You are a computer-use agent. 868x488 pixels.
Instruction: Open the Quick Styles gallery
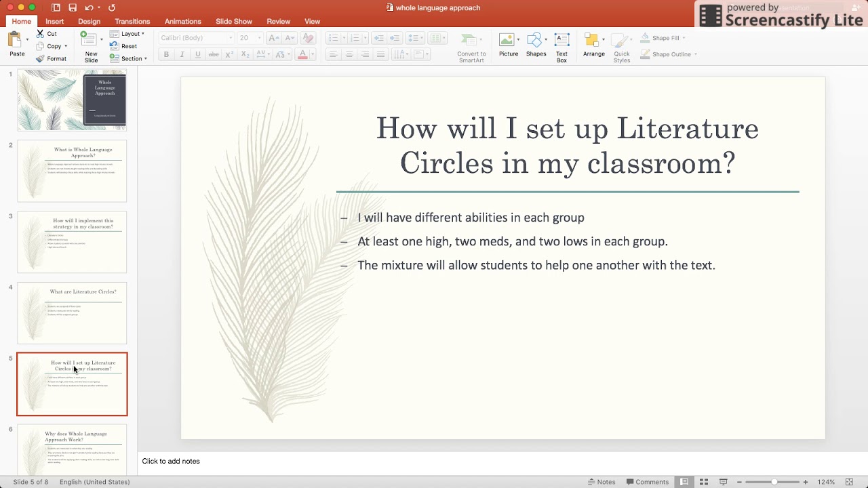[622, 47]
